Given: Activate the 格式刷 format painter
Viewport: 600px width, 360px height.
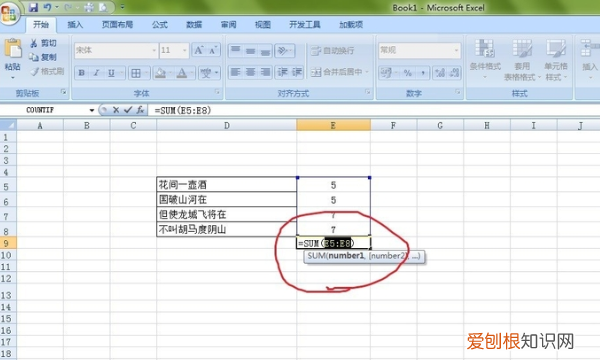Looking at the screenshot, I should 47,71.
